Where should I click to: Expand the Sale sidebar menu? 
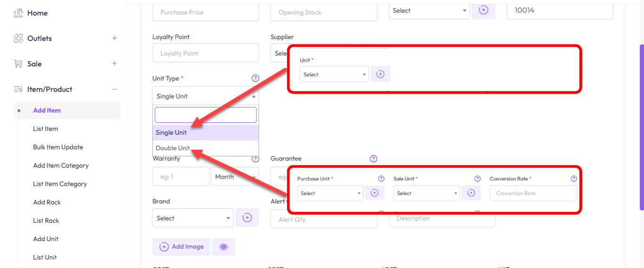point(114,64)
